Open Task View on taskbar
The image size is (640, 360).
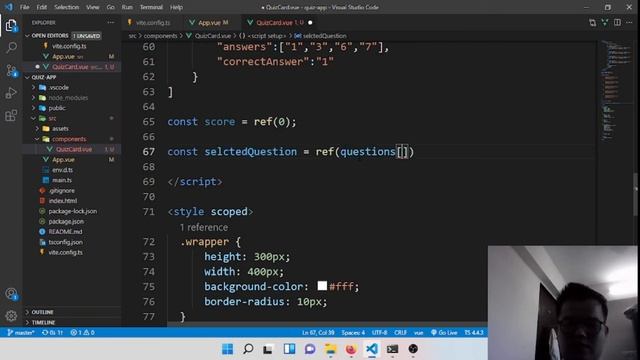pos(268,349)
